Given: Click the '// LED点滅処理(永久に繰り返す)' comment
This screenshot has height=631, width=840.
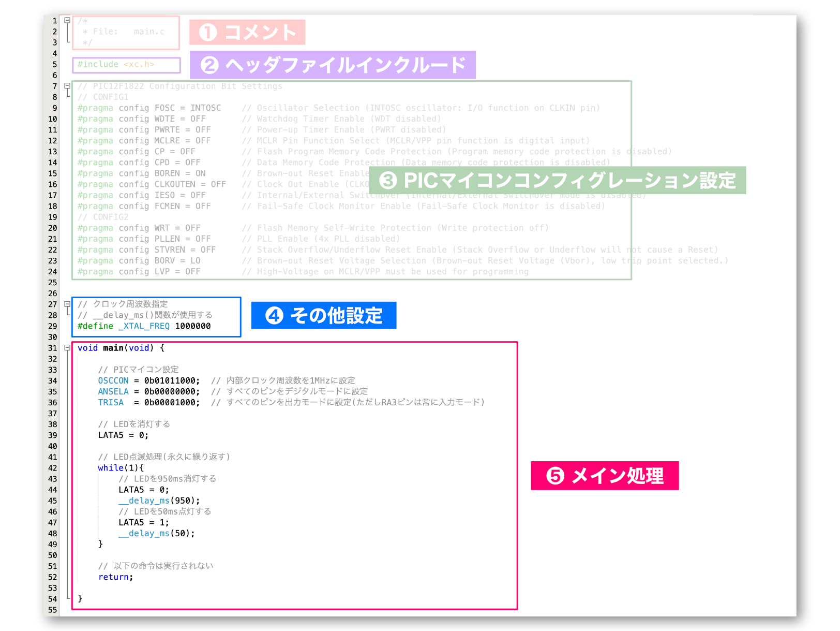Looking at the screenshot, I should click(x=164, y=457).
